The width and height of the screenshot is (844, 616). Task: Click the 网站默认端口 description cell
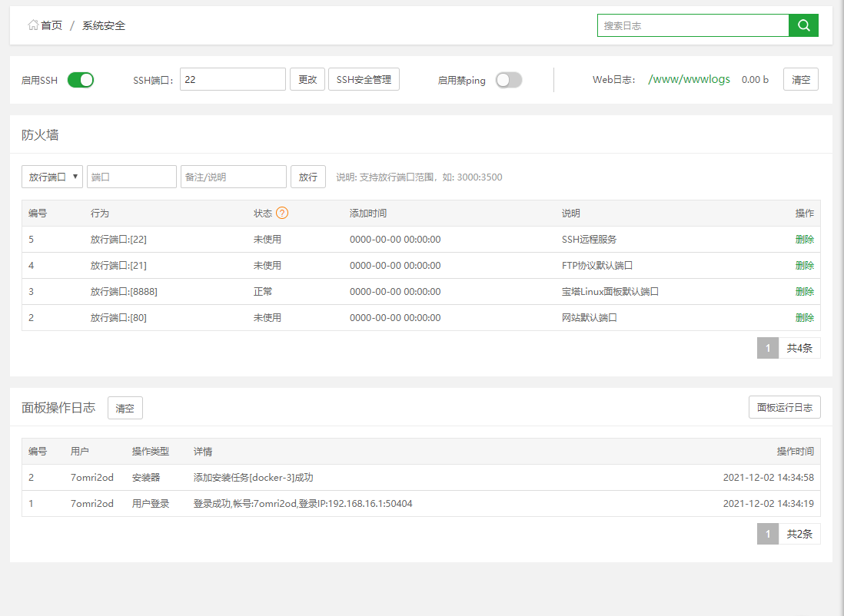589,317
